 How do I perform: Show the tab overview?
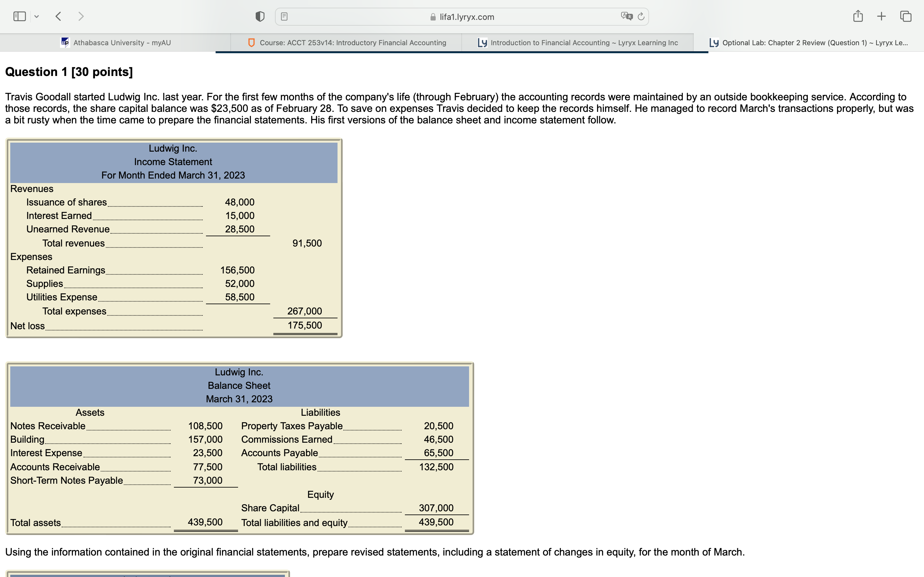pyautogui.click(x=906, y=16)
